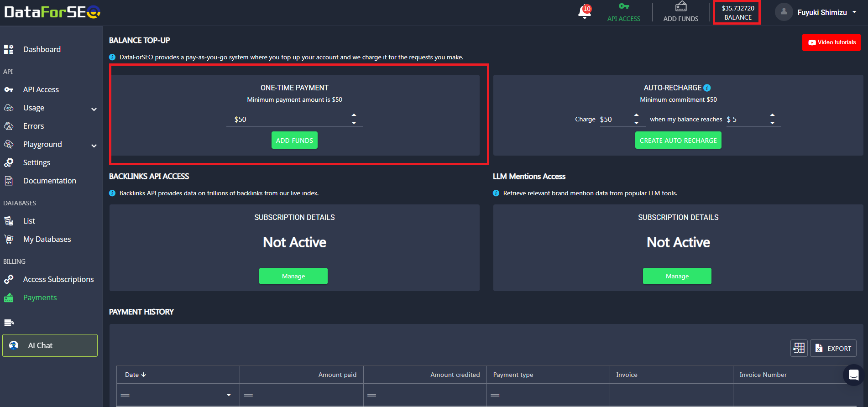Open the live chat widget
868x407 pixels.
coord(853,375)
